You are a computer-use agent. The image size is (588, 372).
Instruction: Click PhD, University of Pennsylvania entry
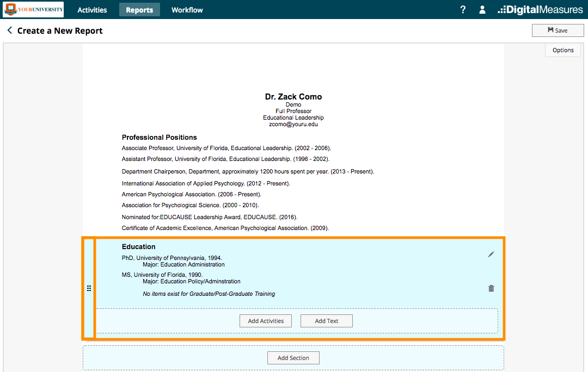pyautogui.click(x=171, y=258)
